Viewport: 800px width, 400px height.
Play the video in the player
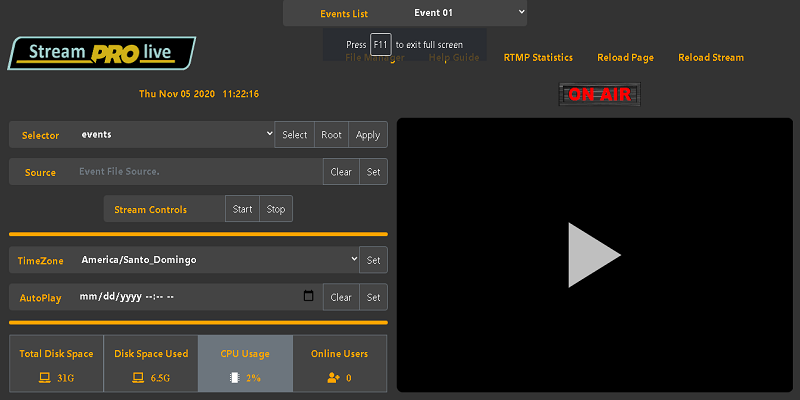point(594,255)
